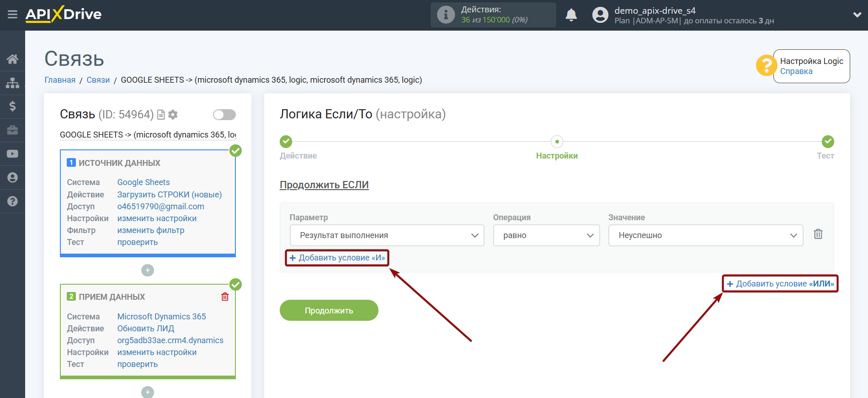
Task: Open the Справка help link
Action: (x=796, y=72)
